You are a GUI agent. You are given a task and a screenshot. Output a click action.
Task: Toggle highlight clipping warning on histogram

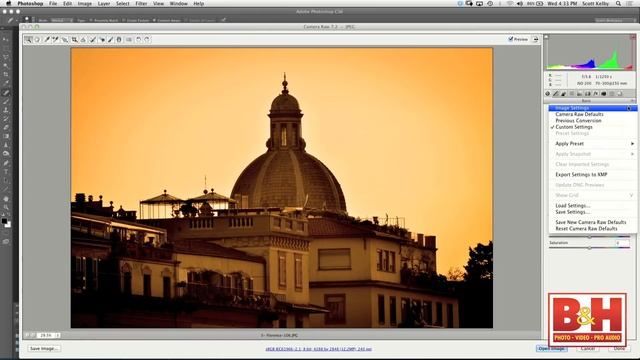(633, 37)
